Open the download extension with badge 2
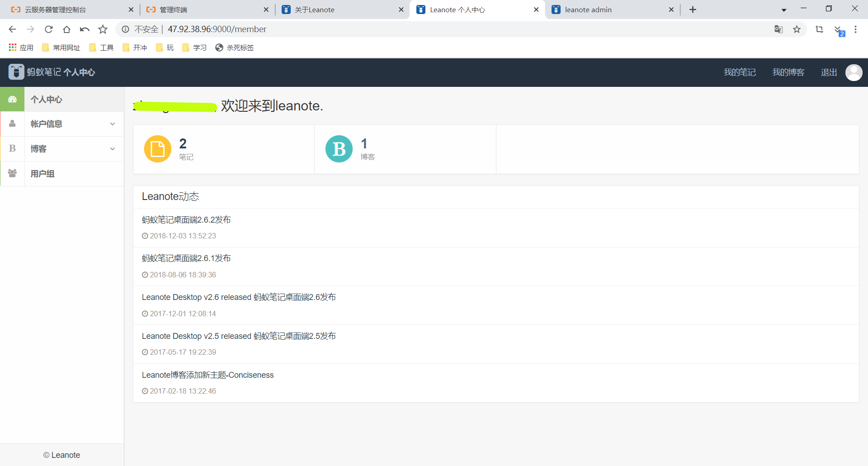The width and height of the screenshot is (868, 466). click(839, 30)
